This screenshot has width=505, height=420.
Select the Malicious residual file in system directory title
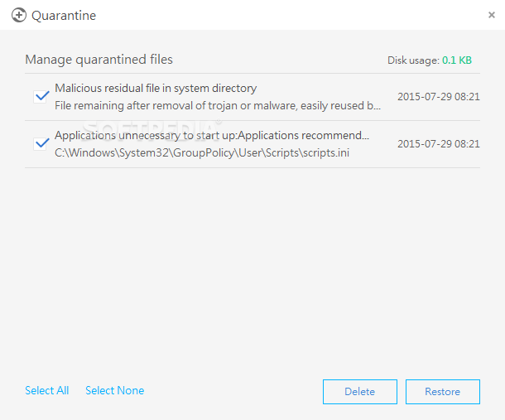click(156, 88)
